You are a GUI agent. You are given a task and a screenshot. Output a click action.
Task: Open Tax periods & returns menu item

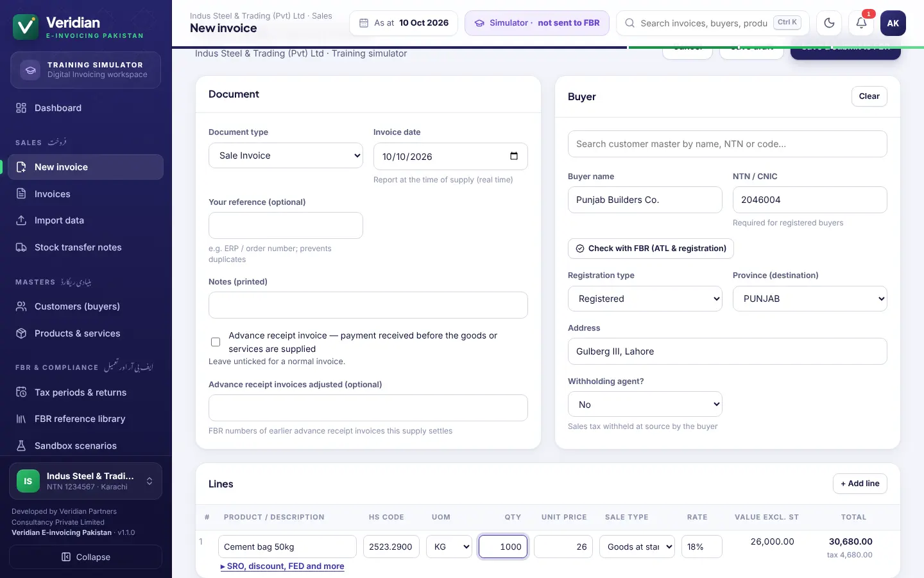[x=87, y=392]
